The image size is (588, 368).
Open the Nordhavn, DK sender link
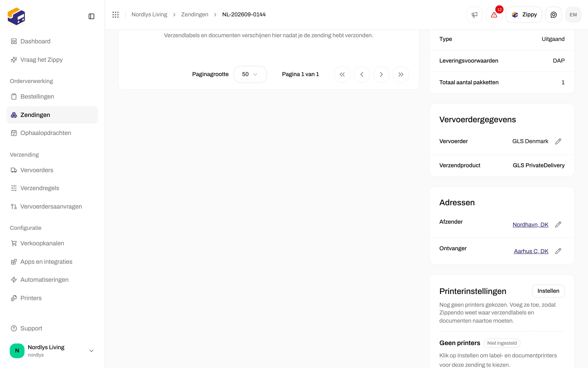(x=530, y=224)
